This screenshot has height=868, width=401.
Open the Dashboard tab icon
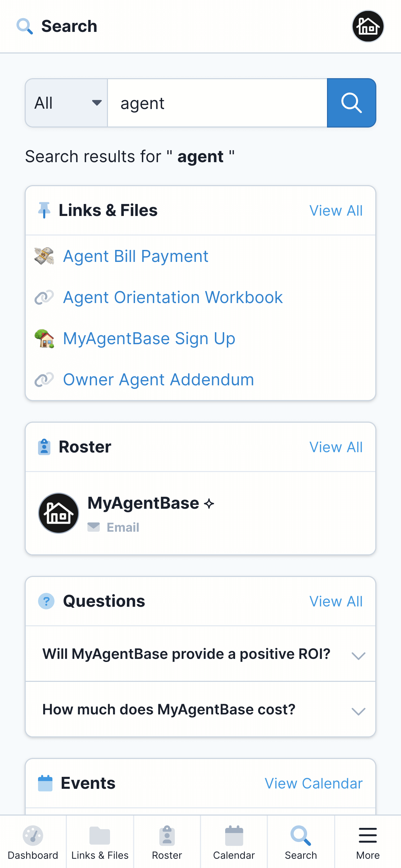click(x=33, y=835)
